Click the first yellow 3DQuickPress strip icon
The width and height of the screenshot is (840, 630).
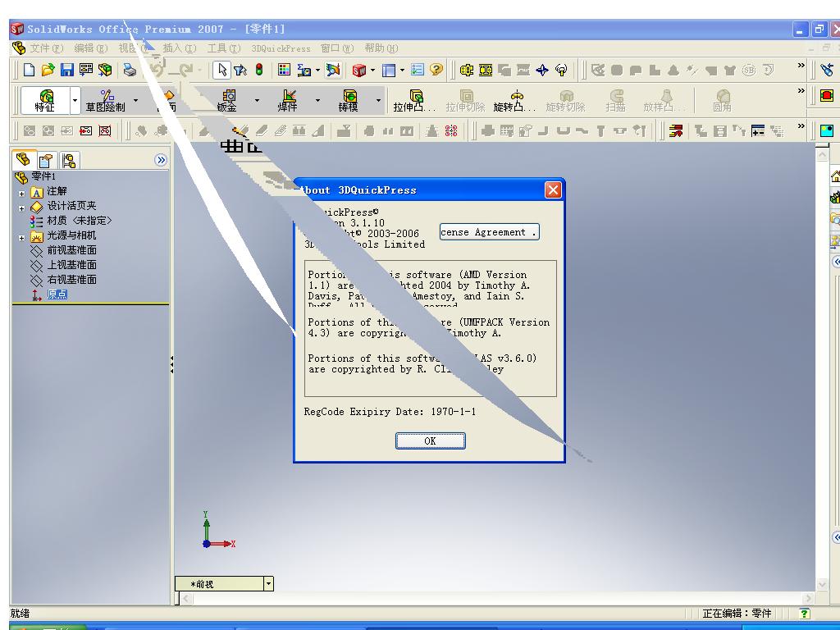[x=467, y=70]
